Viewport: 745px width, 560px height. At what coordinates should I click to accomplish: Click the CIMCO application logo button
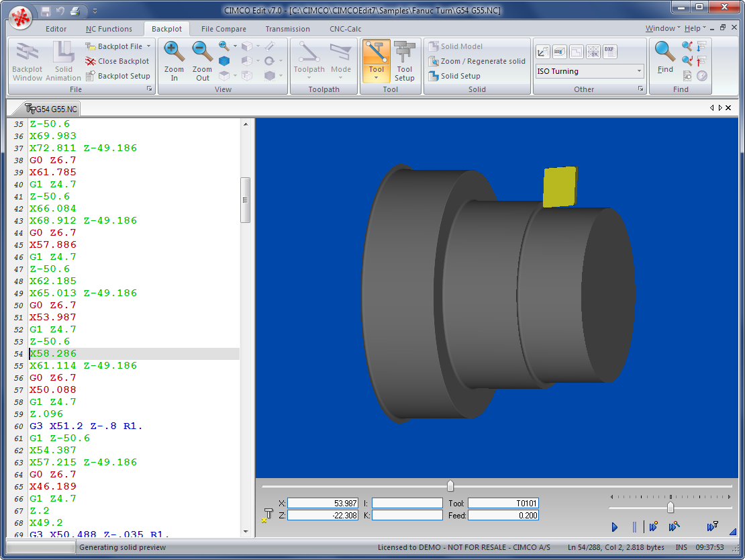click(x=20, y=18)
